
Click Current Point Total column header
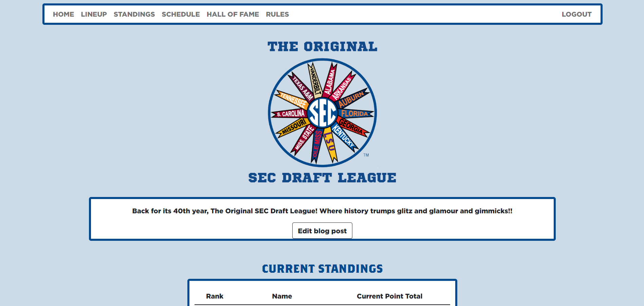389,296
